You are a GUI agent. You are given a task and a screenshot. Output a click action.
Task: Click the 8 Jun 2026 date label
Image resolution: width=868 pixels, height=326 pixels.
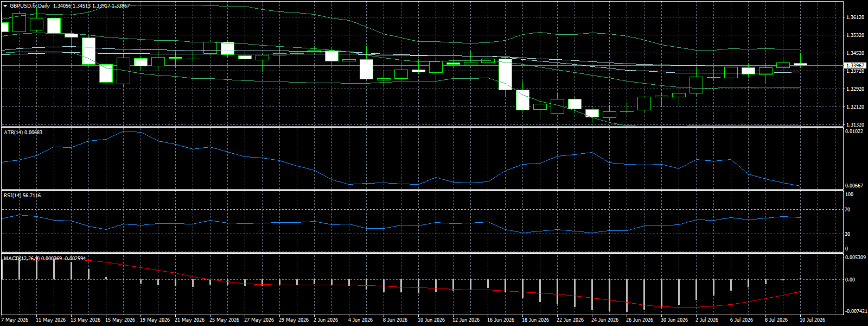396,320
